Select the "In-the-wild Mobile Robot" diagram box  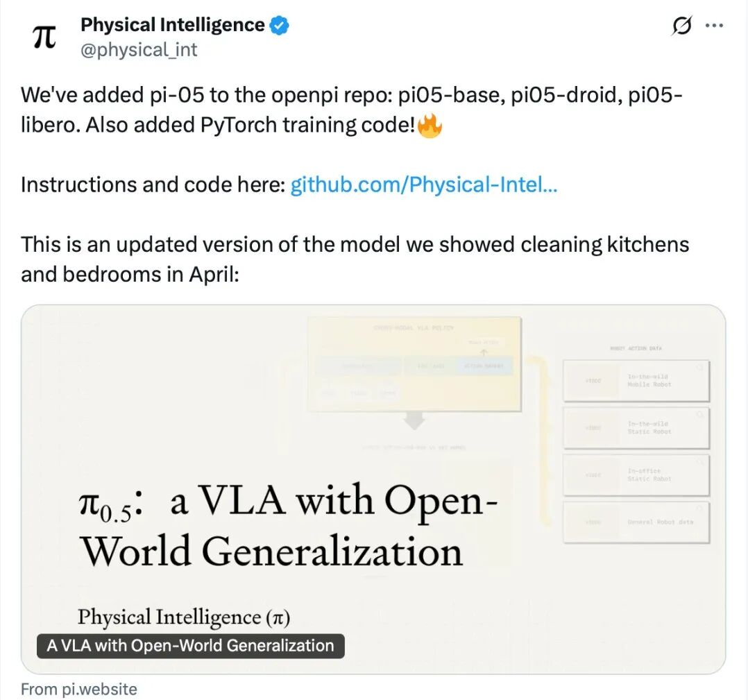click(636, 380)
